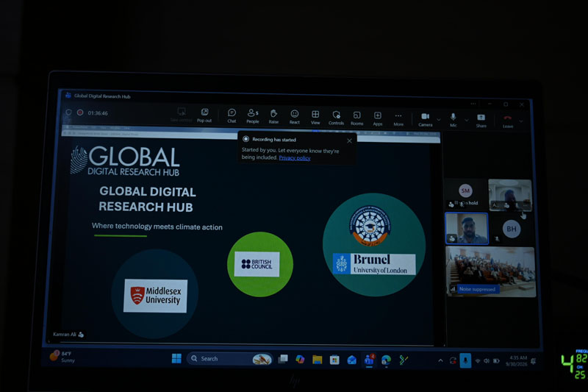Viewport: 588px width, 392px height.
Task: Open Copilot from the taskbar
Action: pyautogui.click(x=300, y=360)
